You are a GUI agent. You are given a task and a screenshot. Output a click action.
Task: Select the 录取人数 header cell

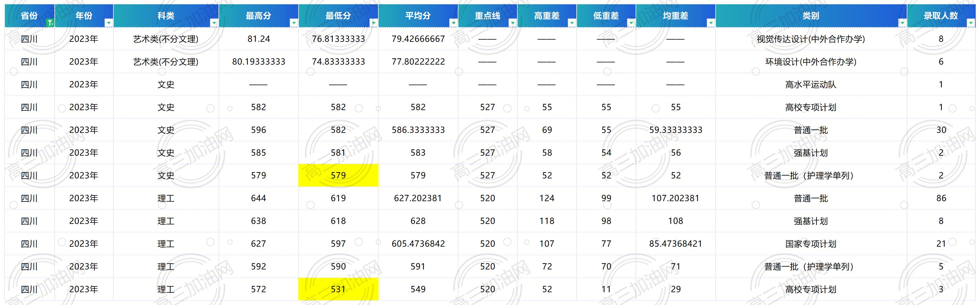(x=941, y=16)
